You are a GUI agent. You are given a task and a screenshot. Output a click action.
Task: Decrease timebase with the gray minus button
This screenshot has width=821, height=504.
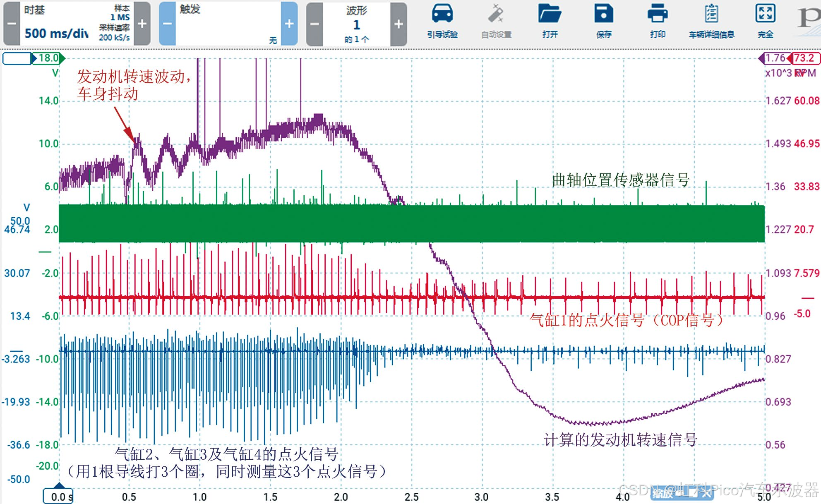coord(12,24)
